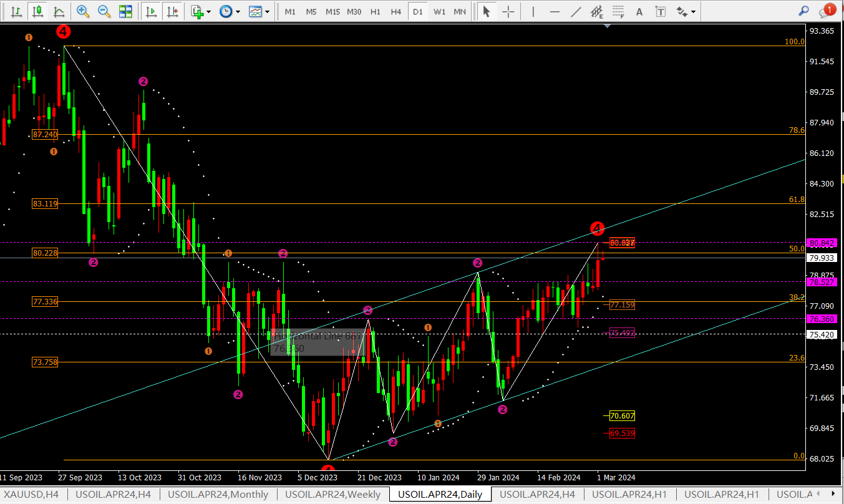Viewport: 844px width, 504px height.
Task: Switch timeframe to MN monthly
Action: (460, 11)
